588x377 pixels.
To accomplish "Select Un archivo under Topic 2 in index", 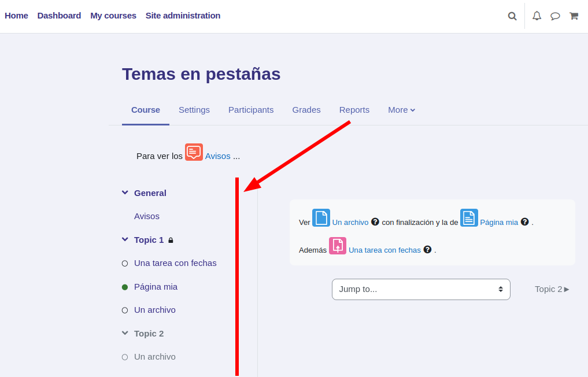I will coord(155,357).
